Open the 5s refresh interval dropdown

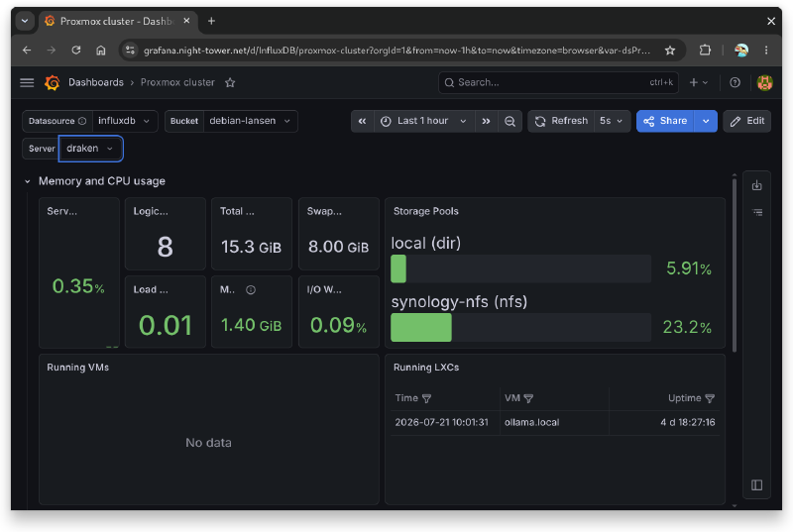point(612,121)
